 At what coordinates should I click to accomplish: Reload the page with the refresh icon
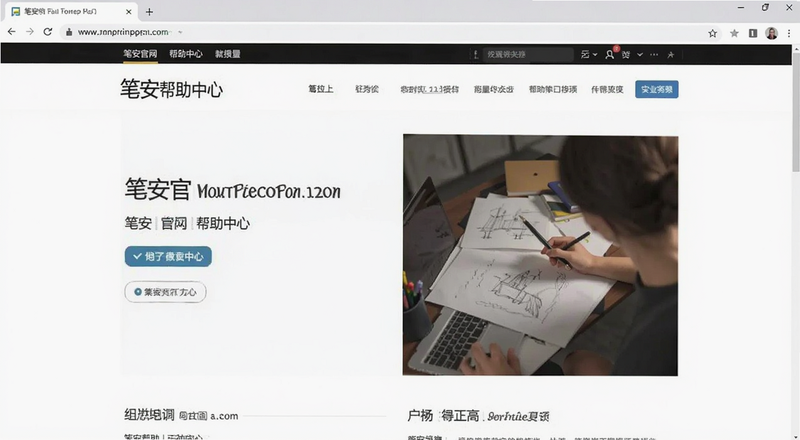click(47, 32)
